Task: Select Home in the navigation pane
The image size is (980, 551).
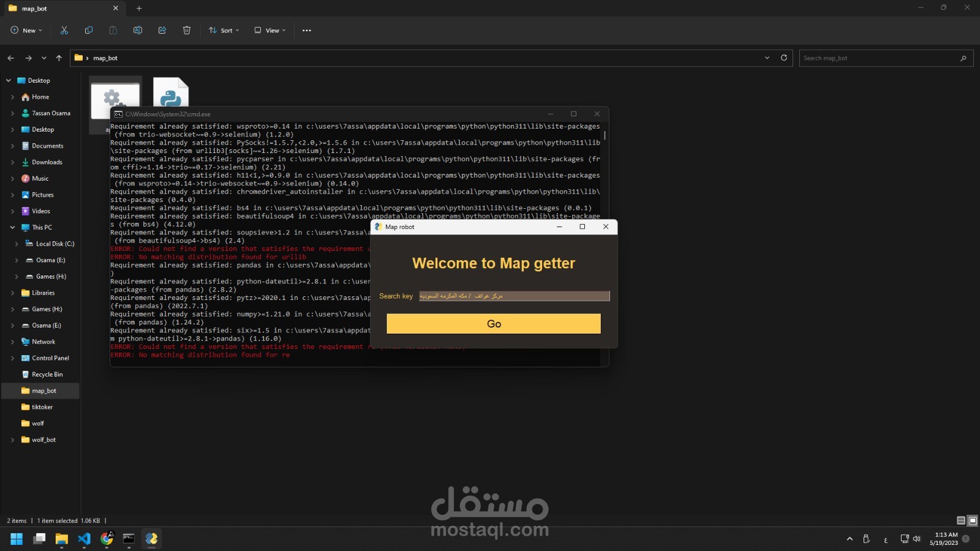Action: point(40,97)
